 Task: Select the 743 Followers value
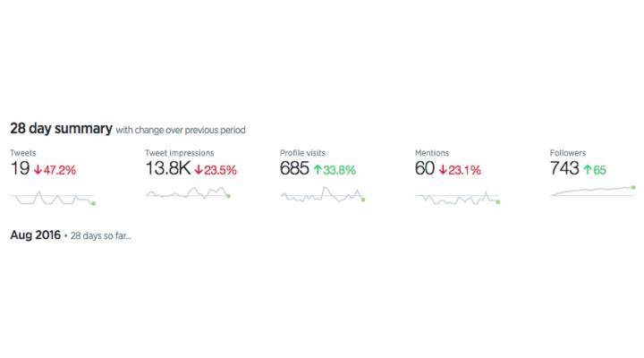coord(564,169)
